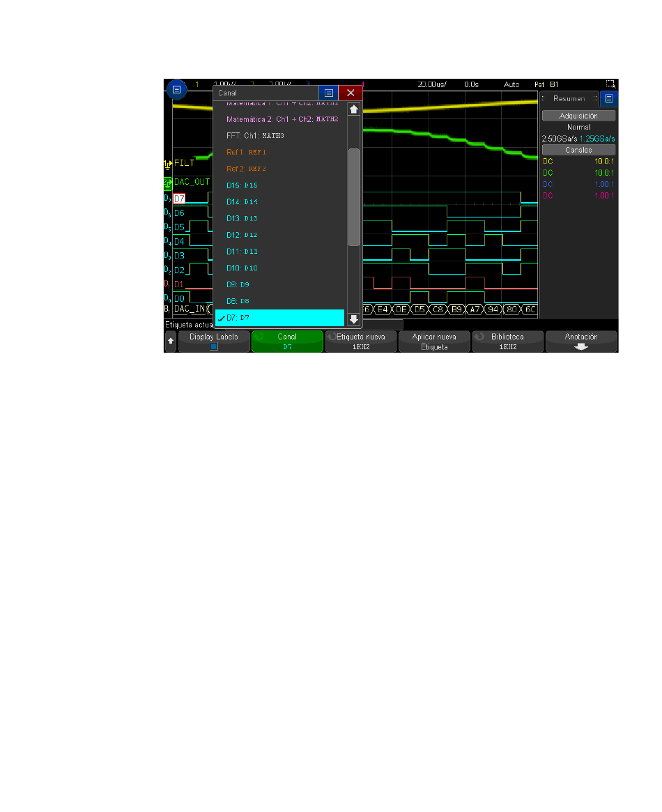Select D8 channel in Canal list
The height and width of the screenshot is (812, 662).
coord(280,301)
